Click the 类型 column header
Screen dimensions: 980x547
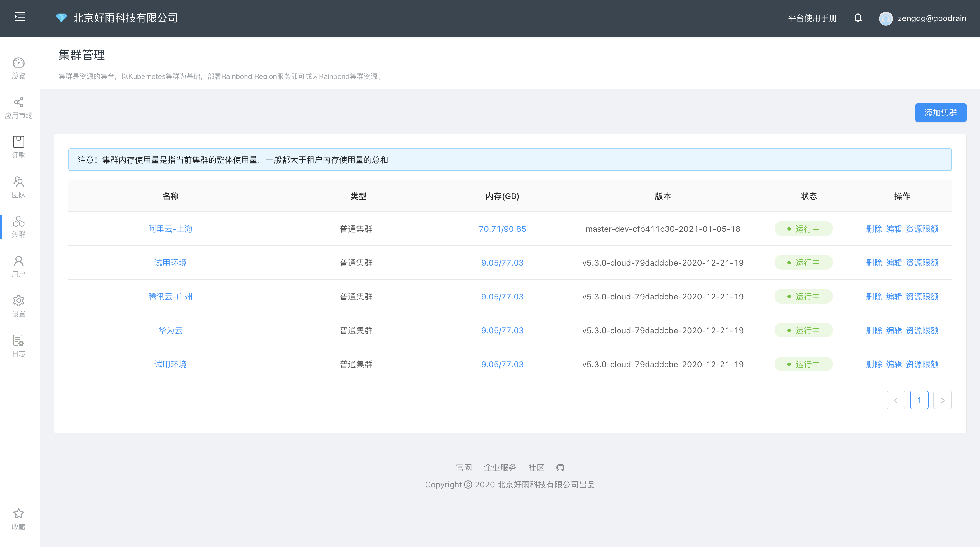pyautogui.click(x=358, y=196)
